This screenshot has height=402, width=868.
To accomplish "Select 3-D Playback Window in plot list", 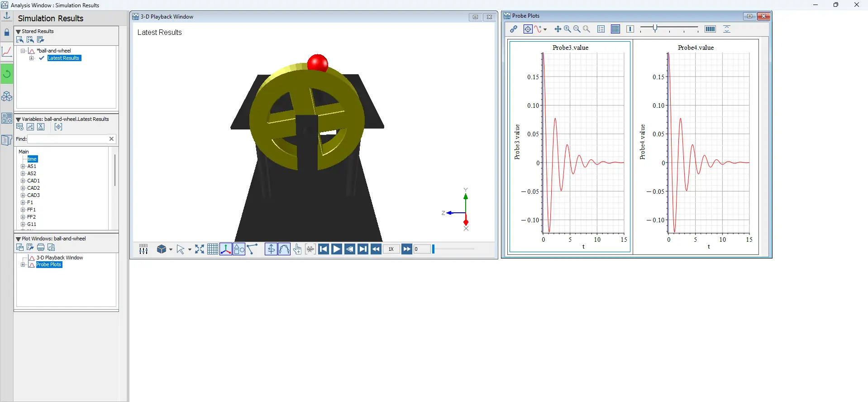I will coord(60,258).
